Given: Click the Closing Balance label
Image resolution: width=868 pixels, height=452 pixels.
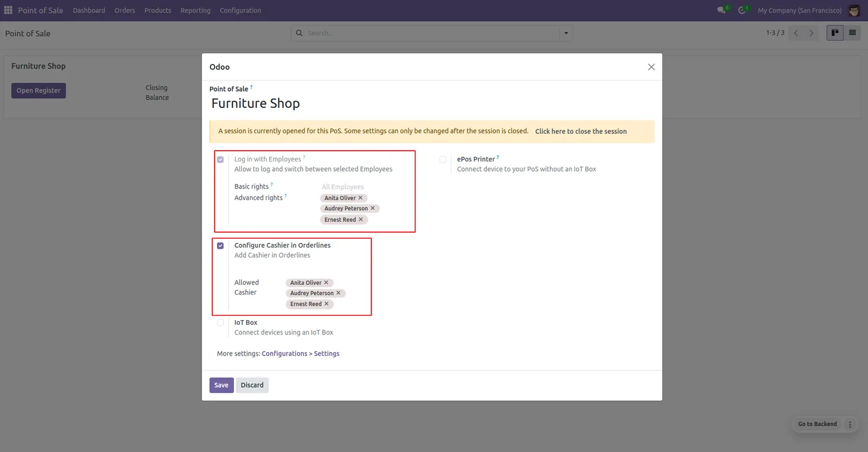Looking at the screenshot, I should pos(157,92).
